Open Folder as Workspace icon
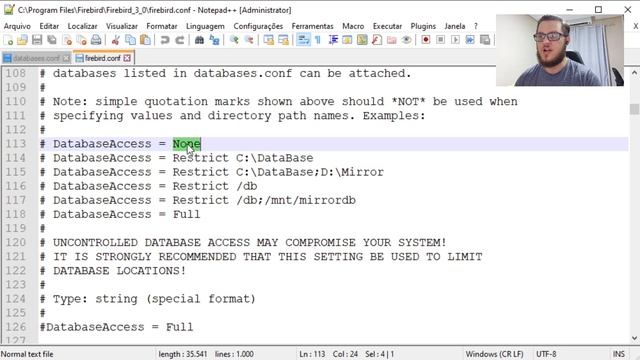The image size is (640, 360). point(391,40)
